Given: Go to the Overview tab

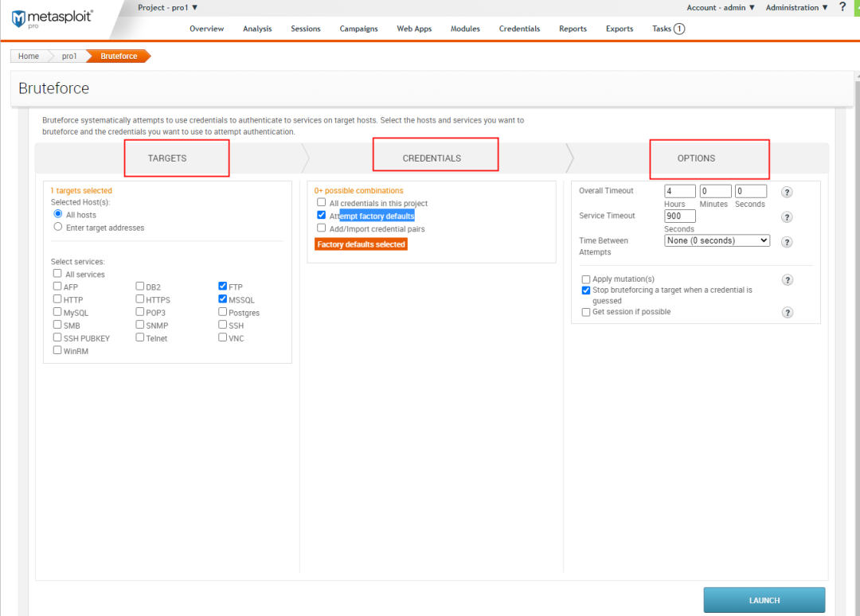Looking at the screenshot, I should click(207, 29).
